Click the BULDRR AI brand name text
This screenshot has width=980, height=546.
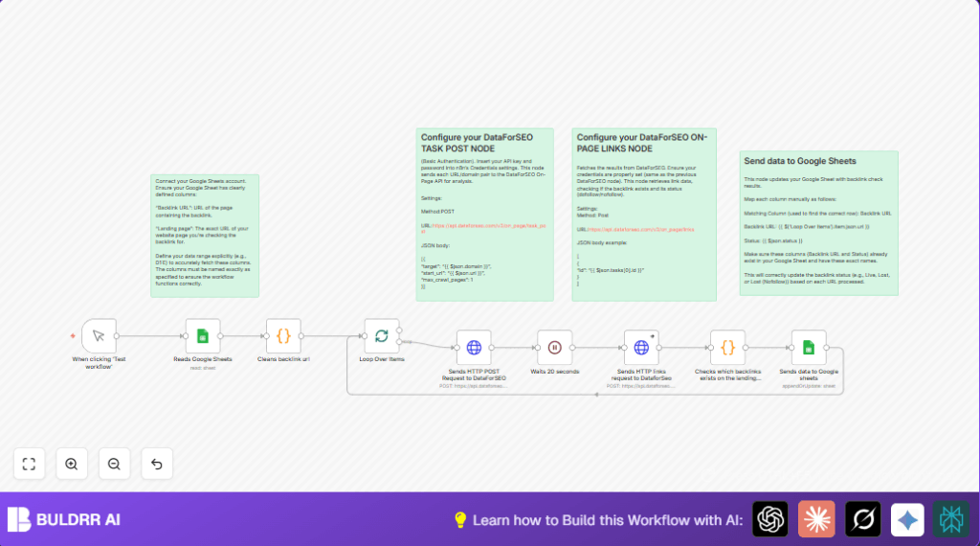pyautogui.click(x=78, y=520)
